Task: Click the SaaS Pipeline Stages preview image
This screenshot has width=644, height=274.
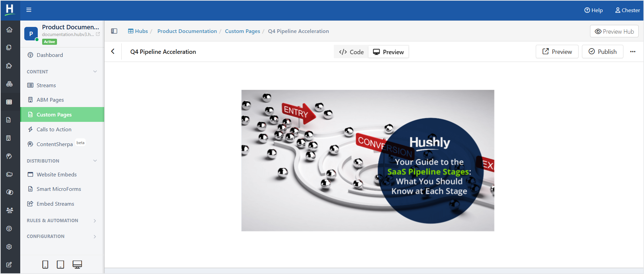Action: (x=368, y=160)
